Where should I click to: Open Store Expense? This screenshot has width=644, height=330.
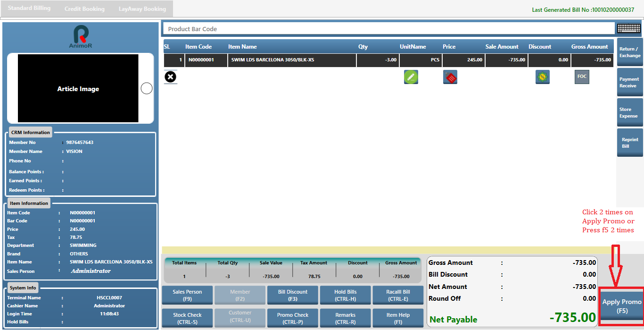[630, 112]
